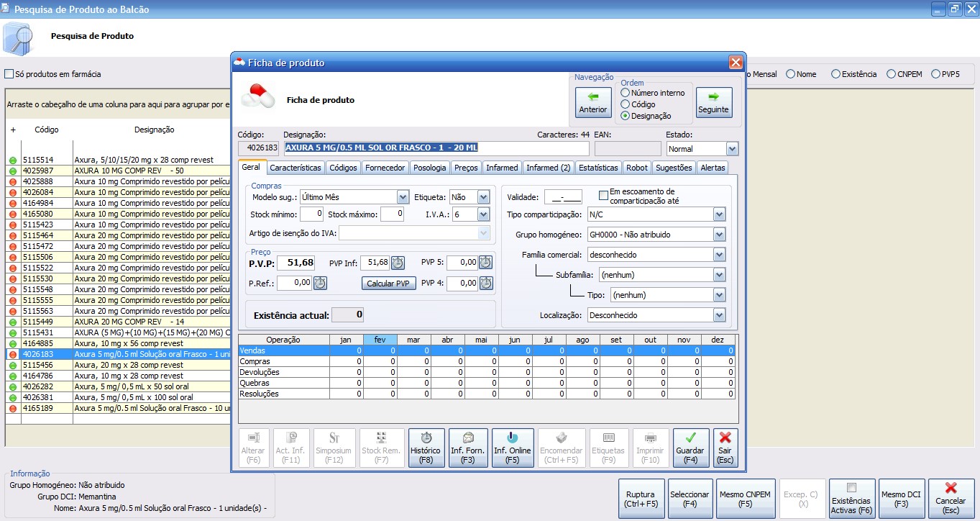
Task: Select the 'Número interno' order radio button
Action: point(626,93)
